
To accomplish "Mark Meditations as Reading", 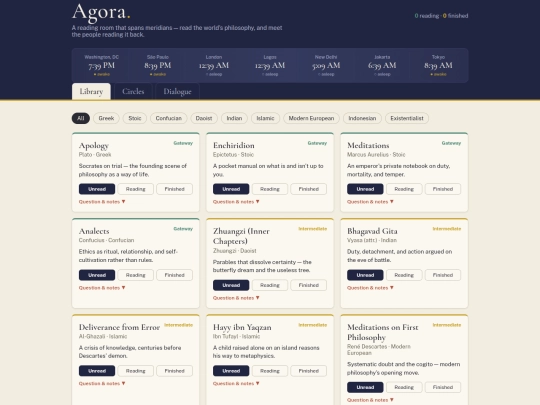I will (x=404, y=189).
